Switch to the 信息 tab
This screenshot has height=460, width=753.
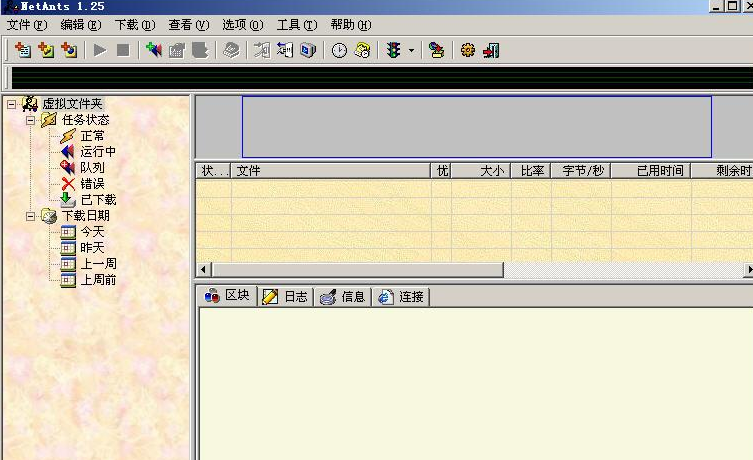point(343,297)
